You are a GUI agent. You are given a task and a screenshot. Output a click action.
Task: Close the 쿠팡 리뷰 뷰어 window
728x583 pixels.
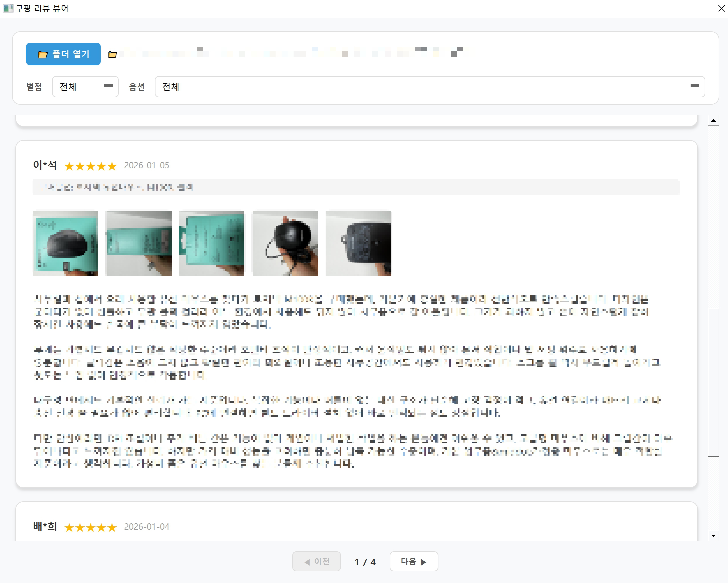pyautogui.click(x=721, y=8)
